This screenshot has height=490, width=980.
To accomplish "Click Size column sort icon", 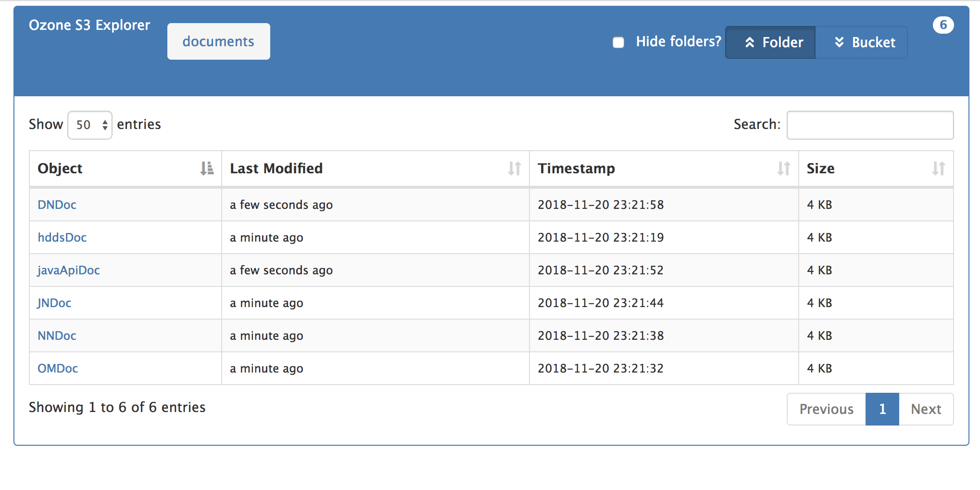I will pyautogui.click(x=938, y=168).
